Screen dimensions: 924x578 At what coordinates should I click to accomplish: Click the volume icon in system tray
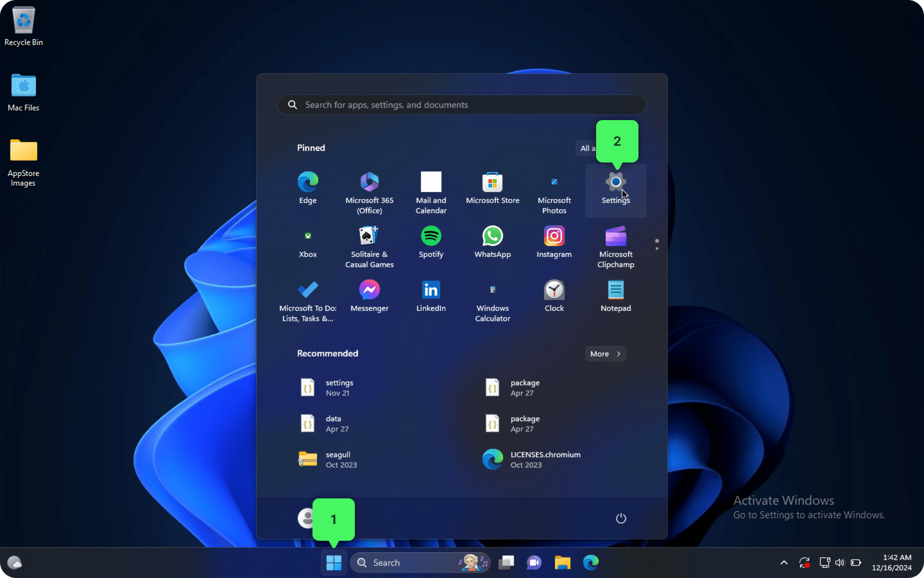[840, 563]
